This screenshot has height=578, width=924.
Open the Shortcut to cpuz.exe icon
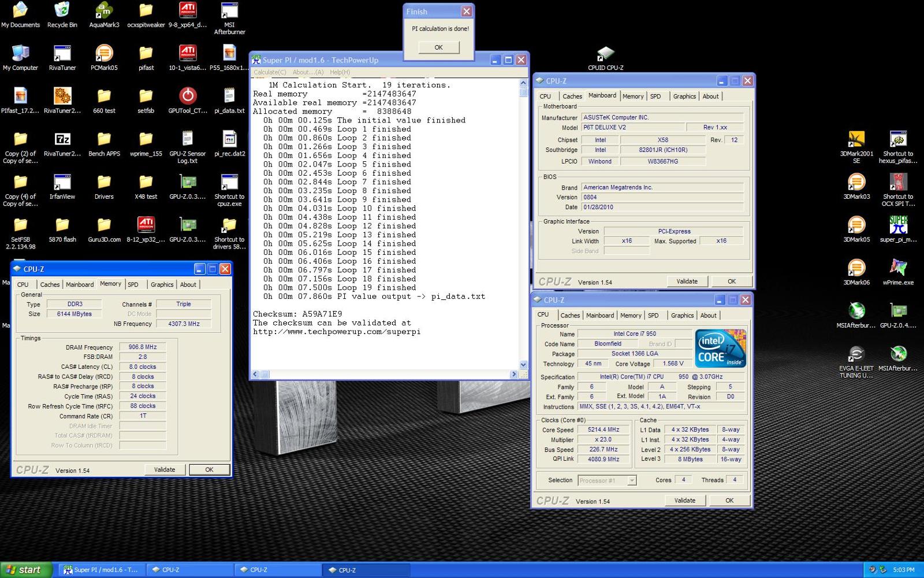click(x=229, y=190)
